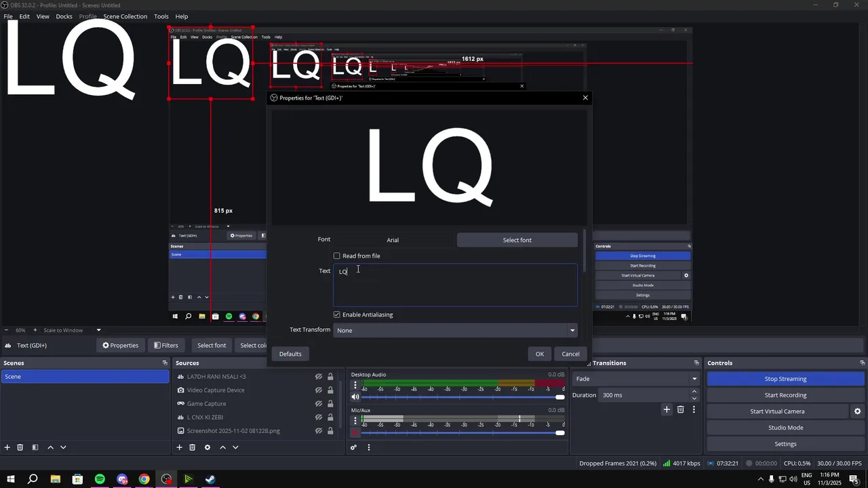Open the Text Transform None dropdown
The height and width of the screenshot is (488, 868).
(x=455, y=330)
